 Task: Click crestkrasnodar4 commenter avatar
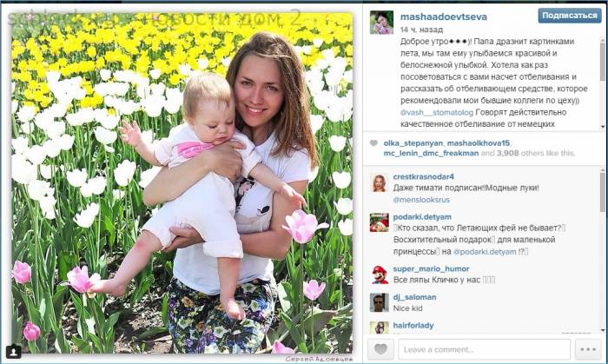coord(380,183)
